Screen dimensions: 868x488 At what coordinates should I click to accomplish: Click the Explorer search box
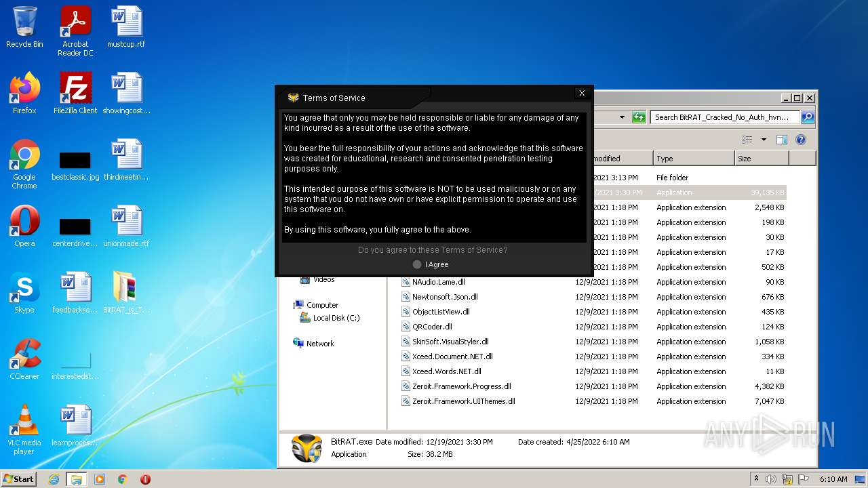point(724,117)
